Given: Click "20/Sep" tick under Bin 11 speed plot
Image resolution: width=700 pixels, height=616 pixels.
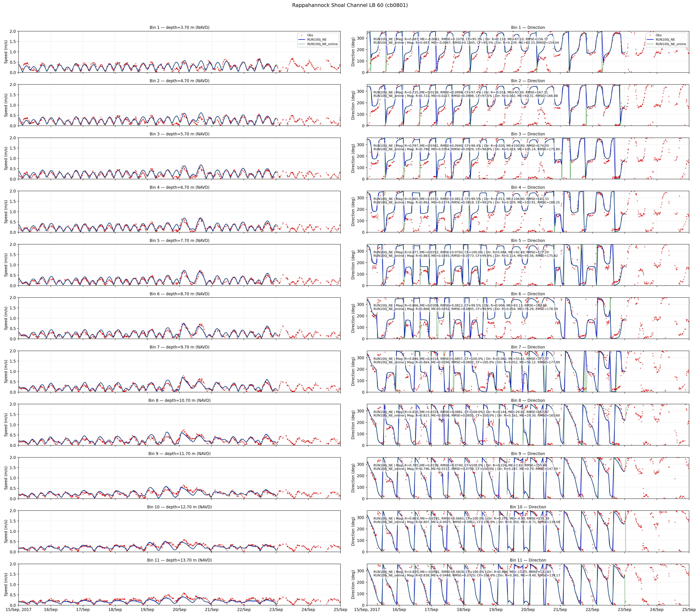Looking at the screenshot, I should pos(179,610).
